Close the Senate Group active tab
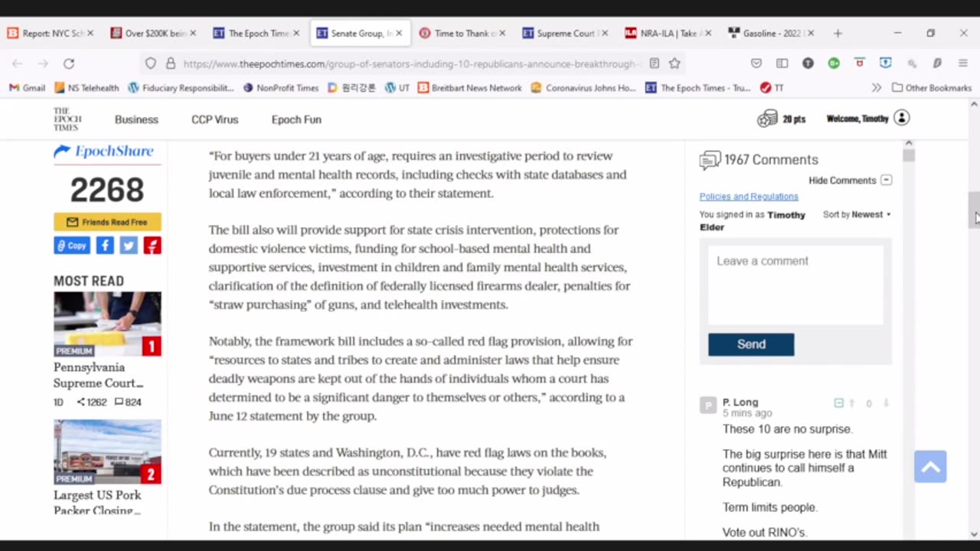980x551 pixels. pyautogui.click(x=399, y=33)
